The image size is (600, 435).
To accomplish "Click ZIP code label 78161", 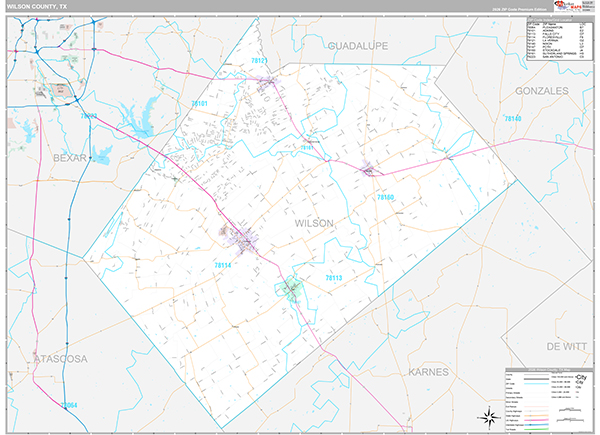I will (x=307, y=148).
